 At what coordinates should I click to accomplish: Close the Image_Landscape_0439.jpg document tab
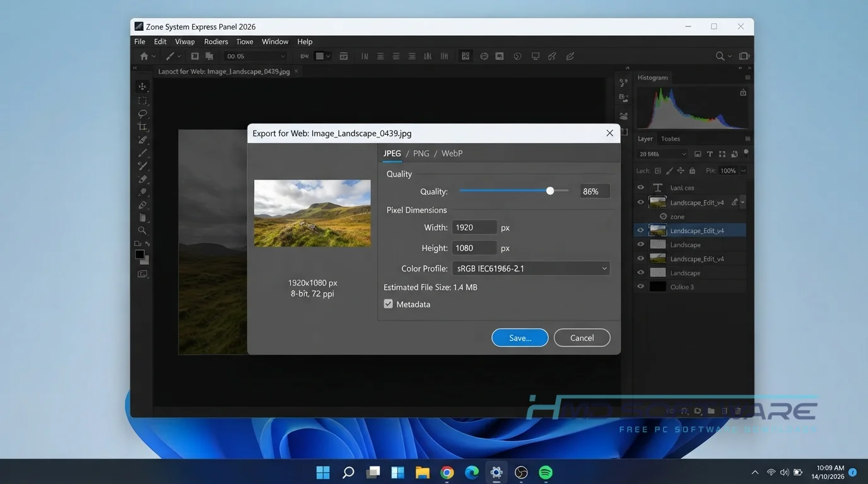click(296, 71)
